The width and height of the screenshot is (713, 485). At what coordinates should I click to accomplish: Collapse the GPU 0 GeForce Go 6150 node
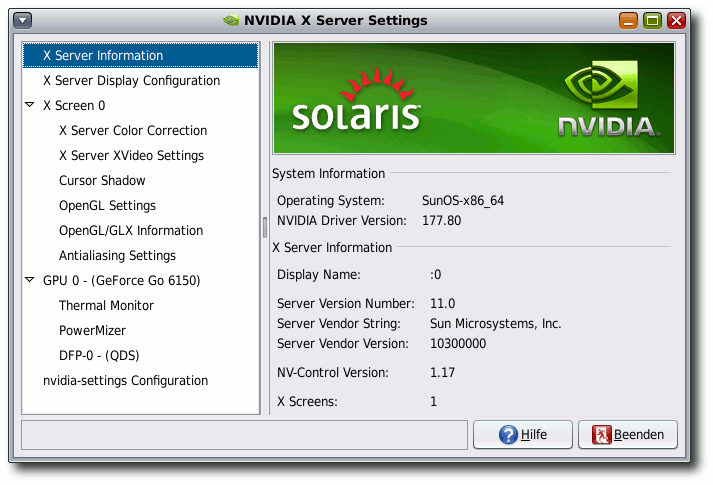(x=30, y=280)
